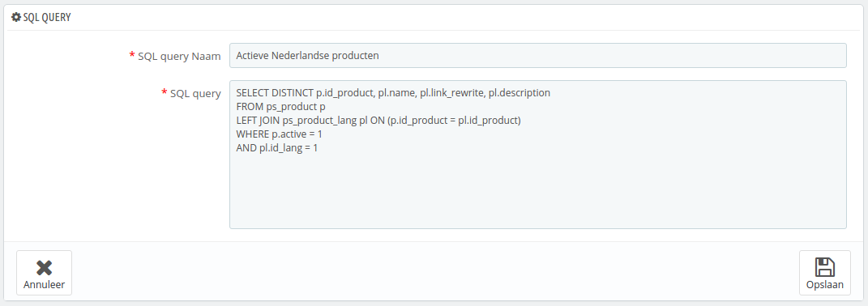
Task: Click the gear icon beside SQL QUERY heading
Action: [16, 17]
